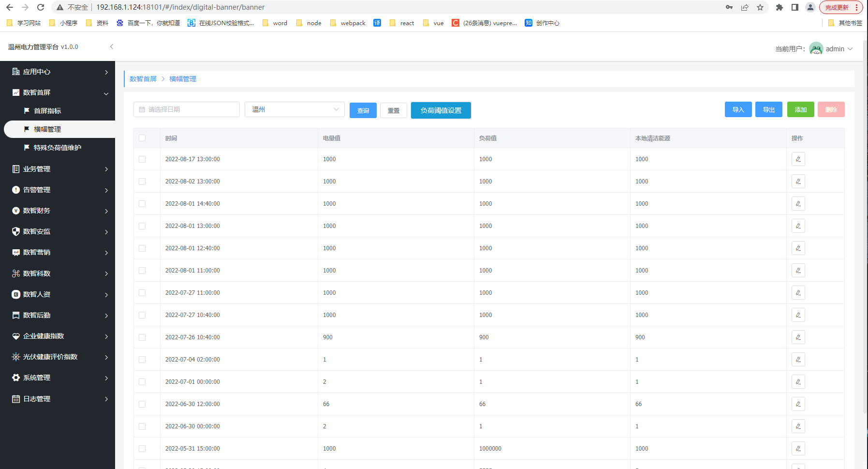Check the 2022-07-26 10:40:00 row checkbox
This screenshot has height=469, width=868.
(x=142, y=337)
